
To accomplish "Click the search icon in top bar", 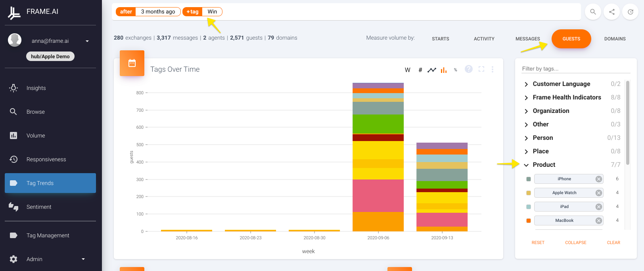I will 593,12.
